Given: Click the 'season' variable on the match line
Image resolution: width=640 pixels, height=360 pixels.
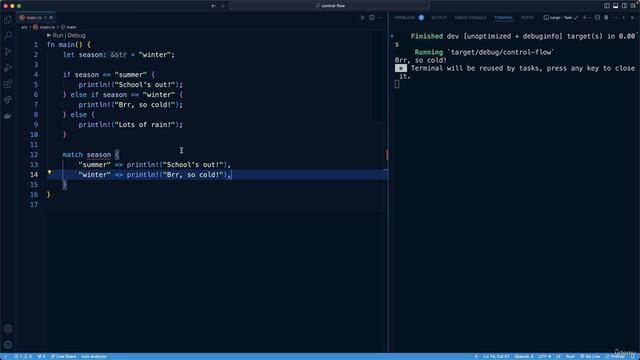Looking at the screenshot, I should (99, 155).
